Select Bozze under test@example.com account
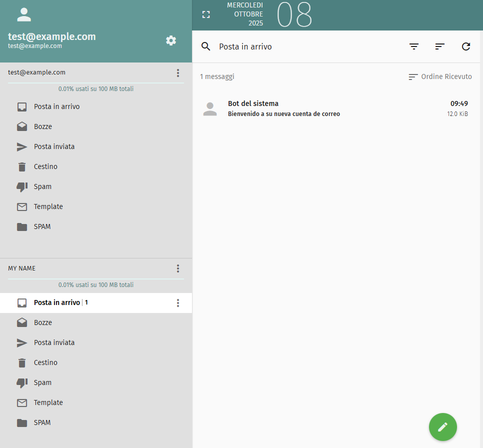This screenshot has width=483, height=448. pyautogui.click(x=43, y=126)
